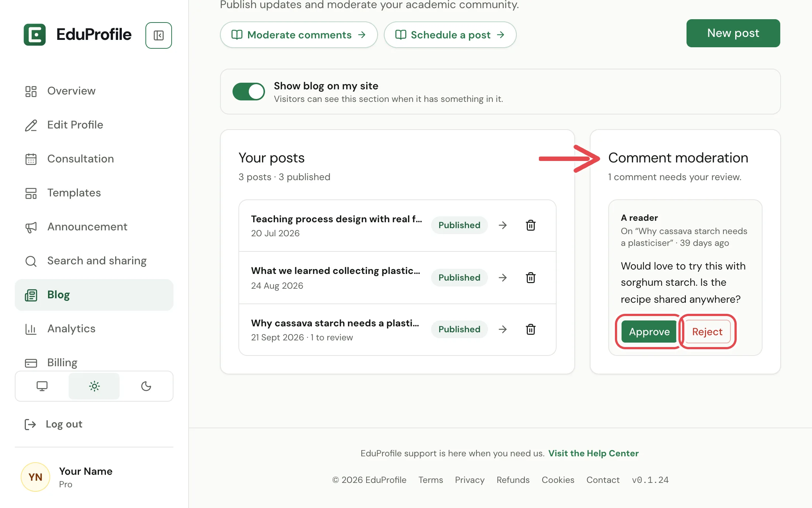The image size is (812, 508).
Task: Click the YN profile avatar
Action: 35,477
